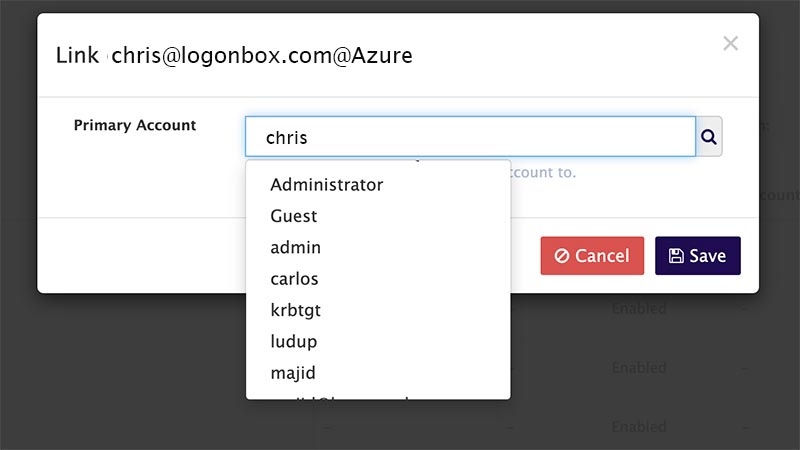Select carlos from the dropdown list
800x450 pixels.
[294, 279]
